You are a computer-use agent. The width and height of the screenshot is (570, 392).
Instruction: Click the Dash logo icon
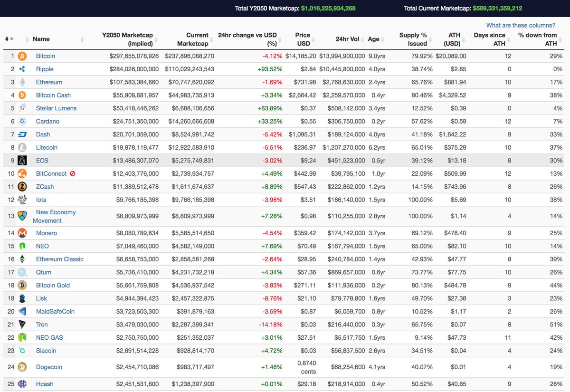(x=22, y=134)
